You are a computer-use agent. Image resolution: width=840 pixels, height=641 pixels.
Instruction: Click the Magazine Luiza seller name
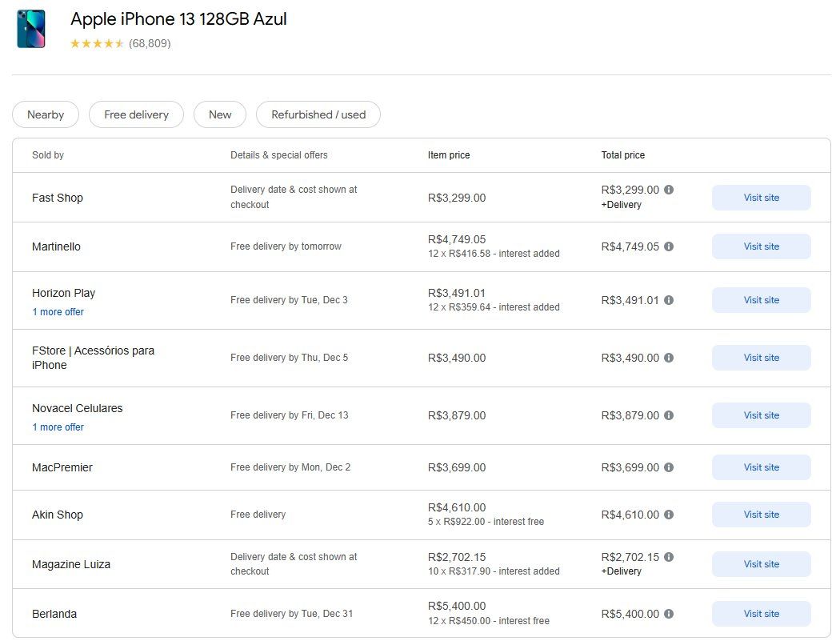click(x=71, y=564)
